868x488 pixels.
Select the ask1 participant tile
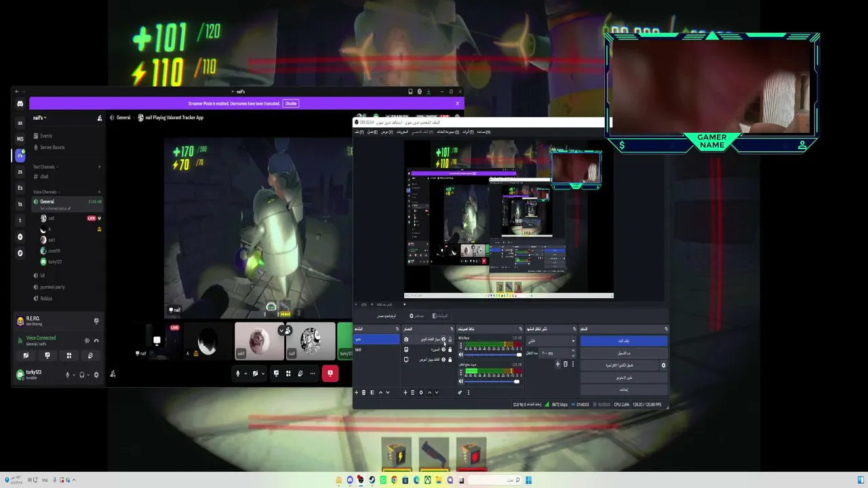coord(259,341)
